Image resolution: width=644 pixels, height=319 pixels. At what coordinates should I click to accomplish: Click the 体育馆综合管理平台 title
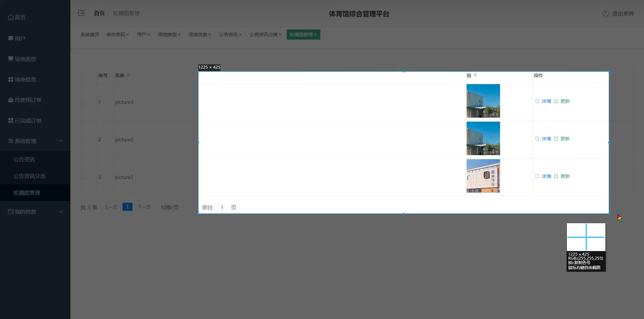pyautogui.click(x=359, y=14)
